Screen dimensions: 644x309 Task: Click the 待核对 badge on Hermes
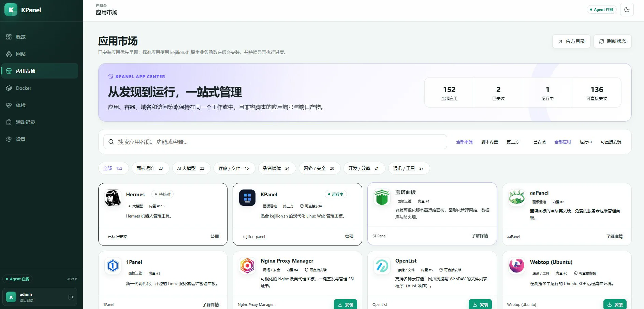tap(162, 194)
